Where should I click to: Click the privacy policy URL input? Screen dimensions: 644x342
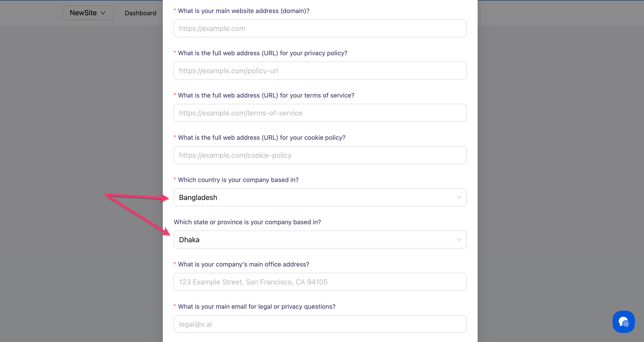click(x=320, y=71)
